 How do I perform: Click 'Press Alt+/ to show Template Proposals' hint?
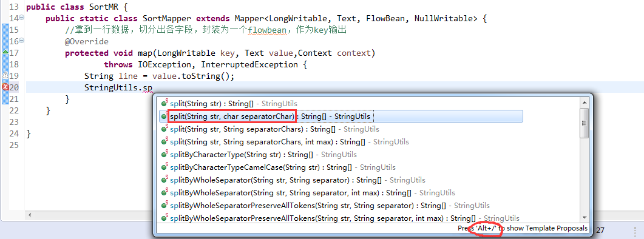(x=523, y=228)
